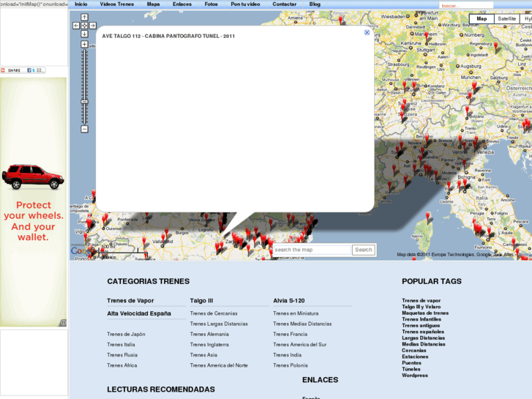Click the map zoom slider handle
The image size is (532, 399).
(84, 102)
